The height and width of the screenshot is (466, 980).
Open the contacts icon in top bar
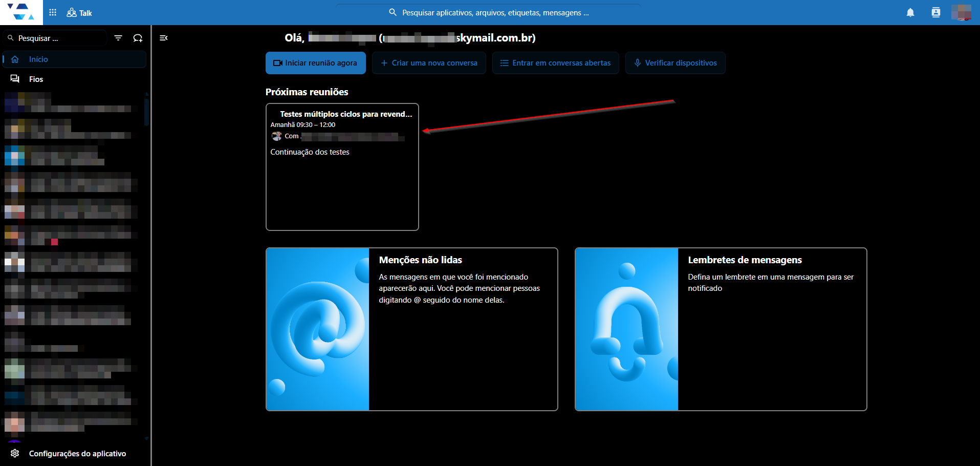(x=936, y=12)
